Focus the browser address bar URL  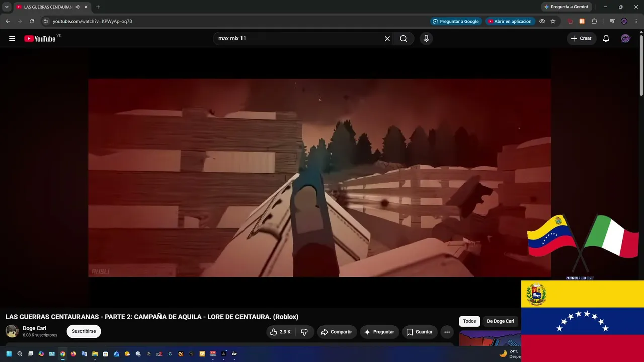[93, 21]
